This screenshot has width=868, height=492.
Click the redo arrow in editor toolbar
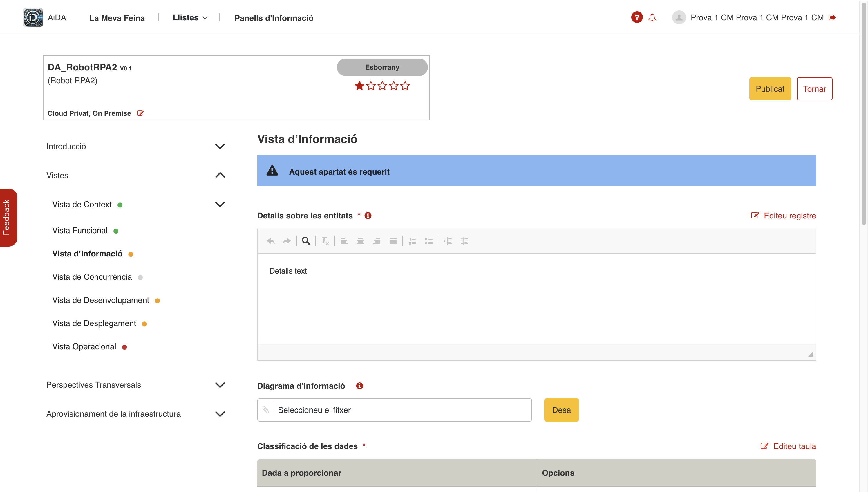click(x=287, y=241)
